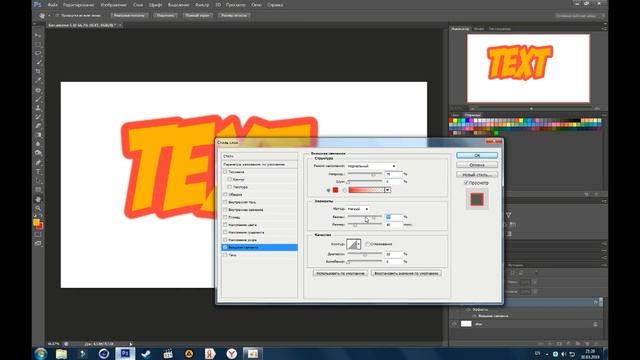Open Yandex browser from the taskbar
This screenshot has height=360, width=640.
click(231, 353)
